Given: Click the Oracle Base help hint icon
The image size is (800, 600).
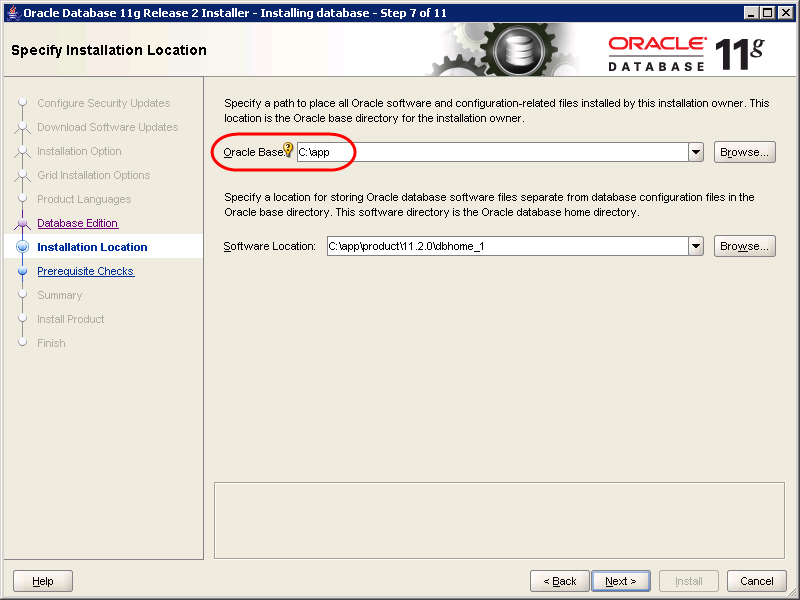Looking at the screenshot, I should (288, 149).
